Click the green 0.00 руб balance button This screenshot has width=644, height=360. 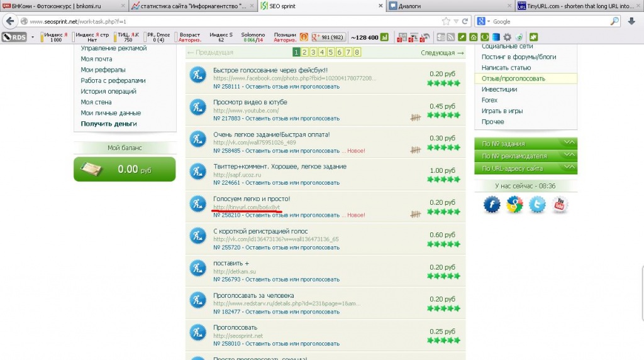pyautogui.click(x=125, y=169)
